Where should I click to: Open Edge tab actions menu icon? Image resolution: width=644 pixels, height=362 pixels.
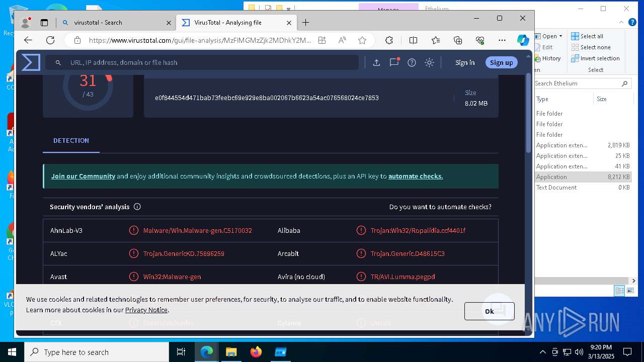click(x=44, y=23)
